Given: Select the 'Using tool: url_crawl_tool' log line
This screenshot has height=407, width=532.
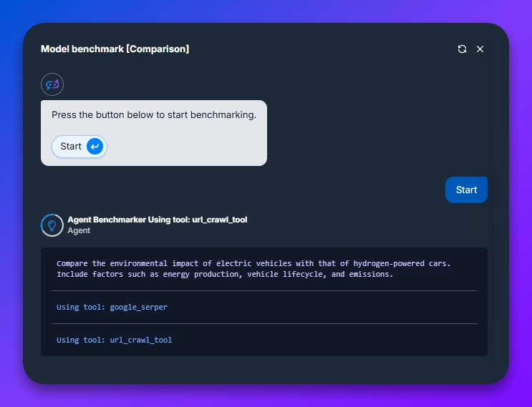Looking at the screenshot, I should pos(114,340).
